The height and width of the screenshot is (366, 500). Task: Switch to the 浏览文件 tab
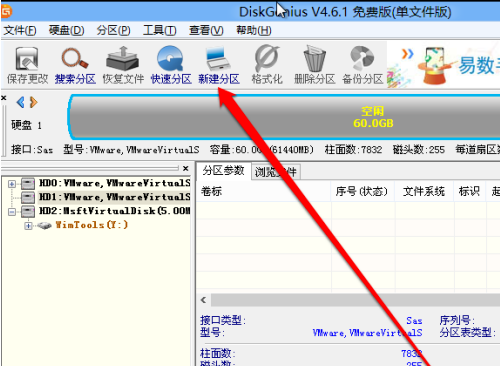[276, 172]
